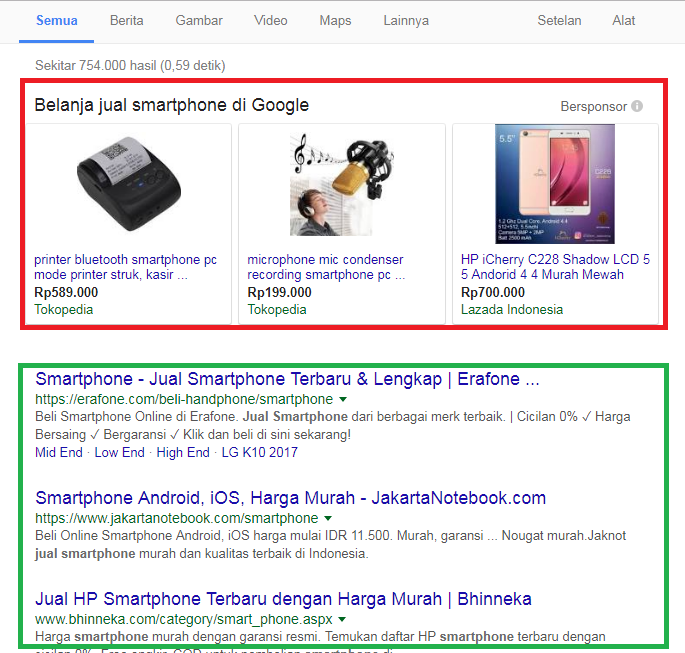Click the Bersponsor info icon
This screenshot has height=653, width=685.
(x=637, y=106)
